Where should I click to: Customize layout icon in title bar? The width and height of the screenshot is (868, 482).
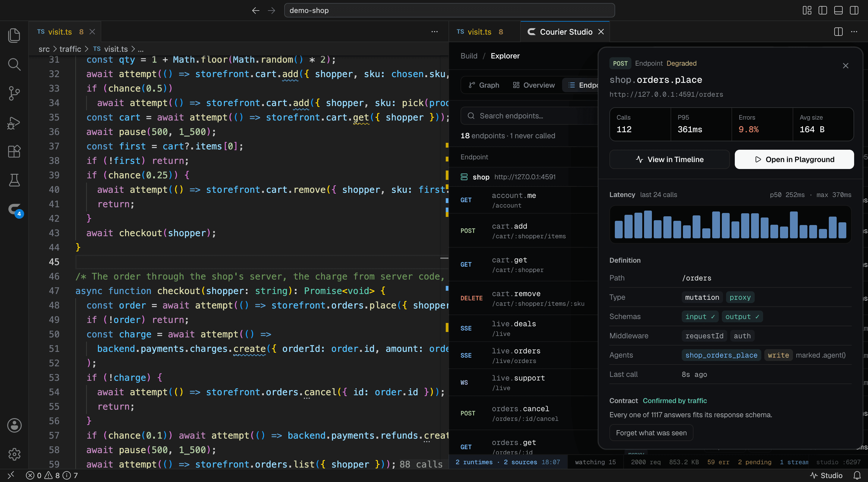pos(807,11)
